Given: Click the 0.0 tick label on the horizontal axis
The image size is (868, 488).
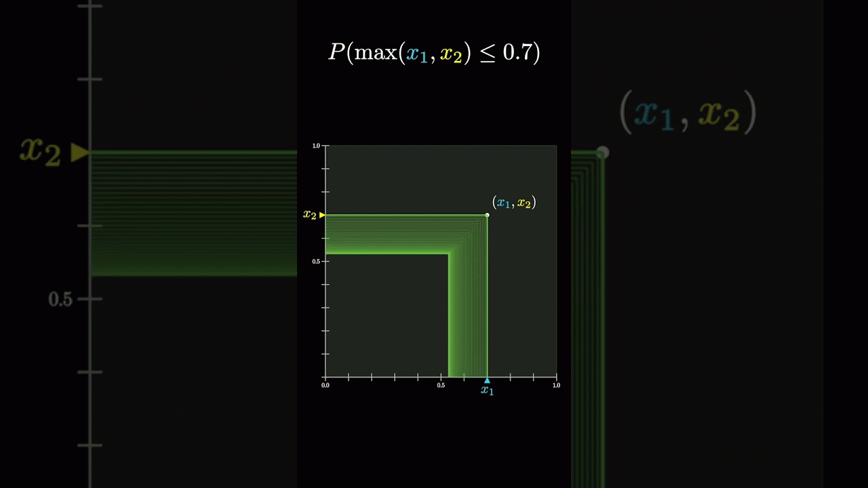Looking at the screenshot, I should tap(325, 386).
